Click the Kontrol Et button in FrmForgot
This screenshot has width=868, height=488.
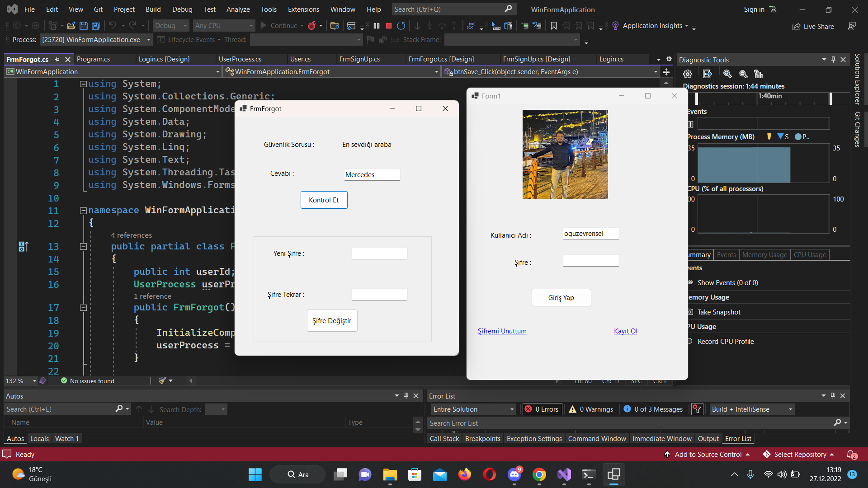(x=324, y=200)
